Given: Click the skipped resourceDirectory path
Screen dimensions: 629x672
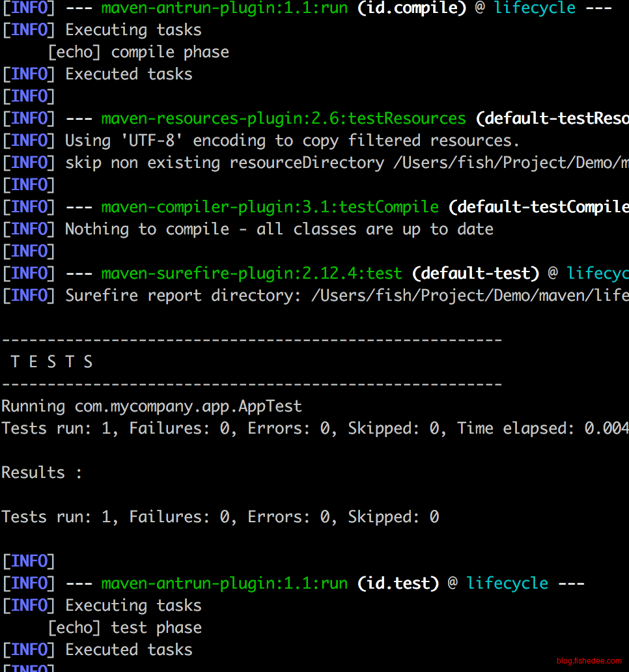Looking at the screenshot, I should 510,162.
